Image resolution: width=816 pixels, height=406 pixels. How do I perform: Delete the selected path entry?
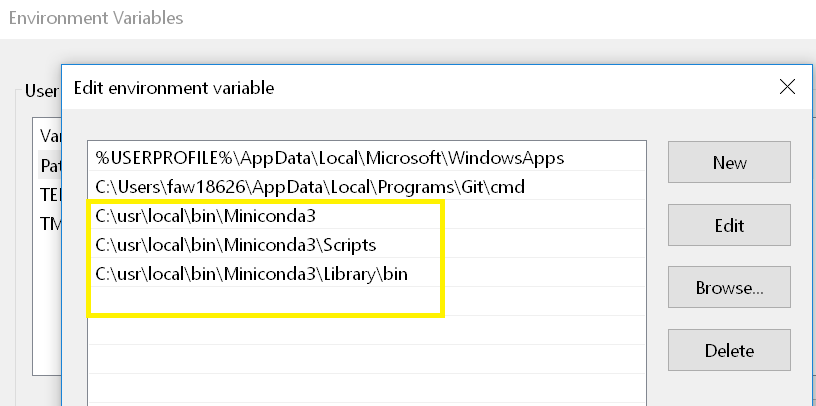point(729,350)
